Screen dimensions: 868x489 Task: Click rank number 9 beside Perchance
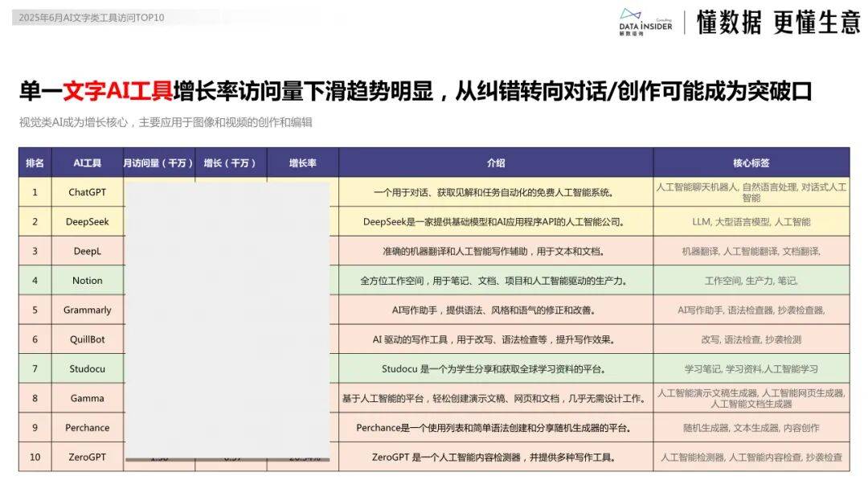pyautogui.click(x=35, y=428)
